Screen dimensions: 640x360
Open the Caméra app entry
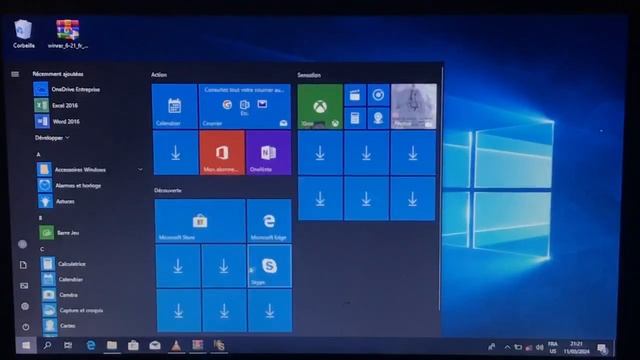pyautogui.click(x=60, y=295)
